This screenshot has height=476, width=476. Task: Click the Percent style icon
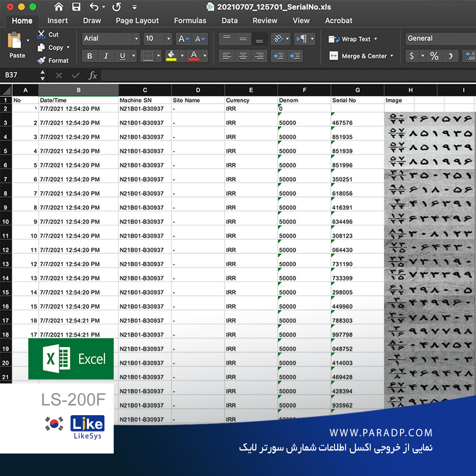435,56
